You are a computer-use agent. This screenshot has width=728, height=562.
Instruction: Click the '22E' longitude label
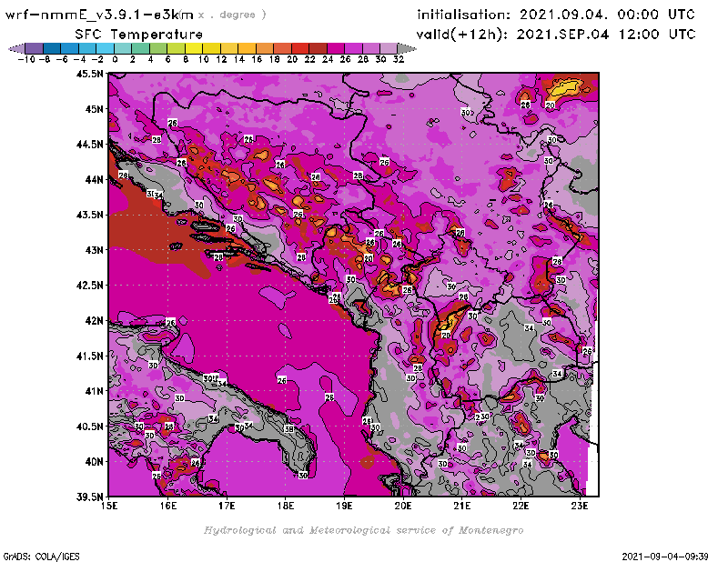[x=521, y=506]
